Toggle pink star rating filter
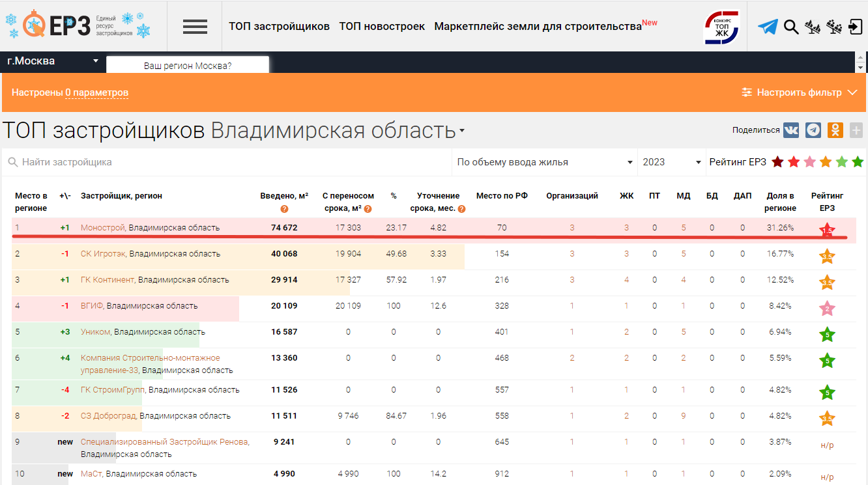Image resolution: width=868 pixels, height=485 pixels. coord(809,161)
